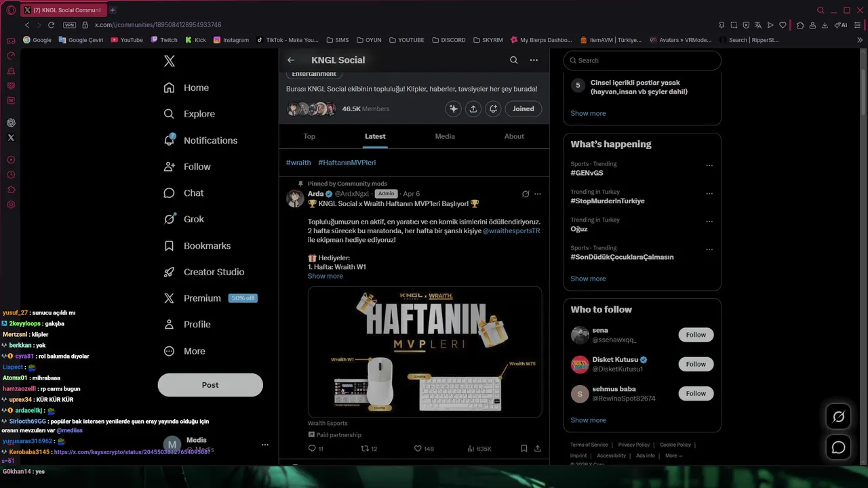Open the more menu on Arda's post
This screenshot has height=488, width=868.
pyautogui.click(x=538, y=194)
